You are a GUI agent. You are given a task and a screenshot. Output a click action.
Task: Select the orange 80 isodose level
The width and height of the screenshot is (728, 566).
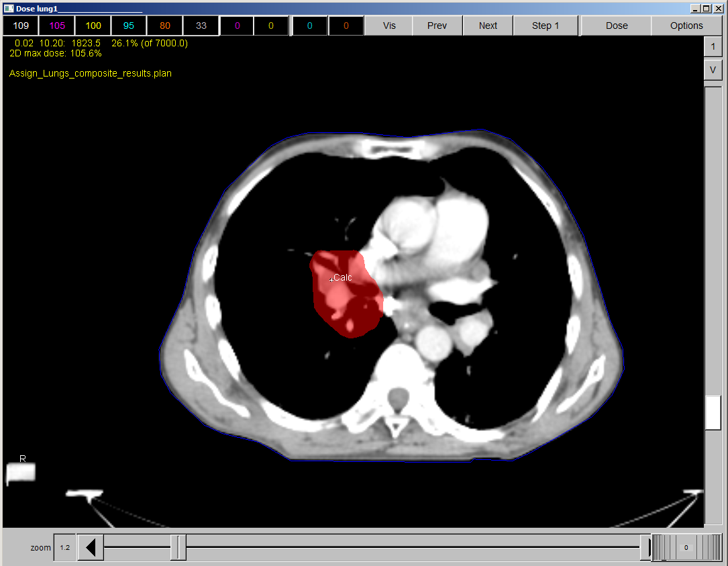coord(165,26)
